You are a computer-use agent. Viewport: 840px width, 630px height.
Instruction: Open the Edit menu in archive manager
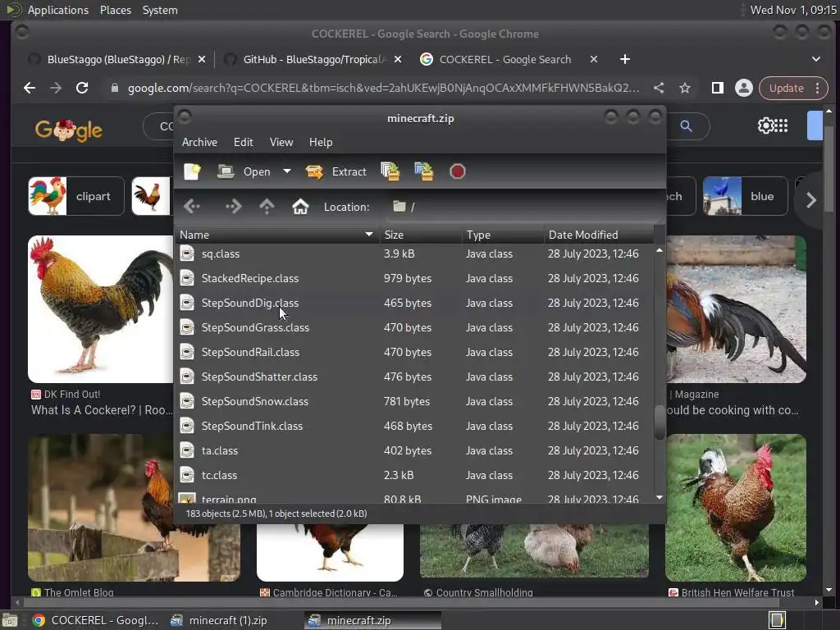pyautogui.click(x=243, y=142)
